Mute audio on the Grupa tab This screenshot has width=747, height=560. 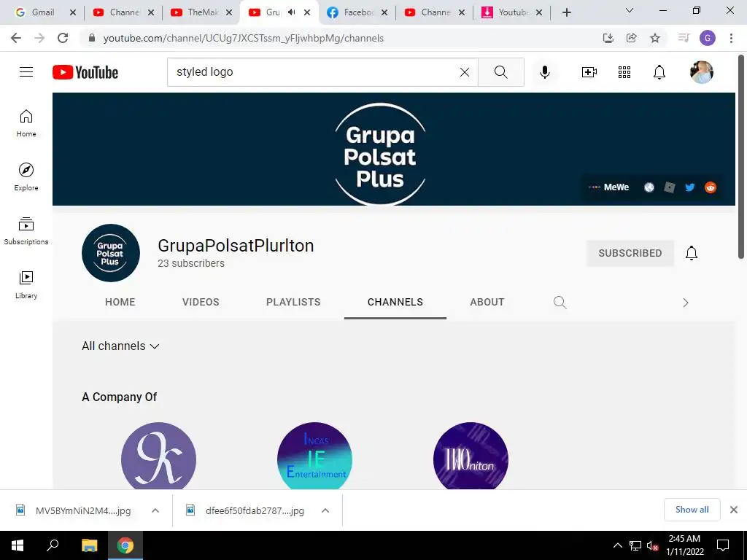coord(292,12)
